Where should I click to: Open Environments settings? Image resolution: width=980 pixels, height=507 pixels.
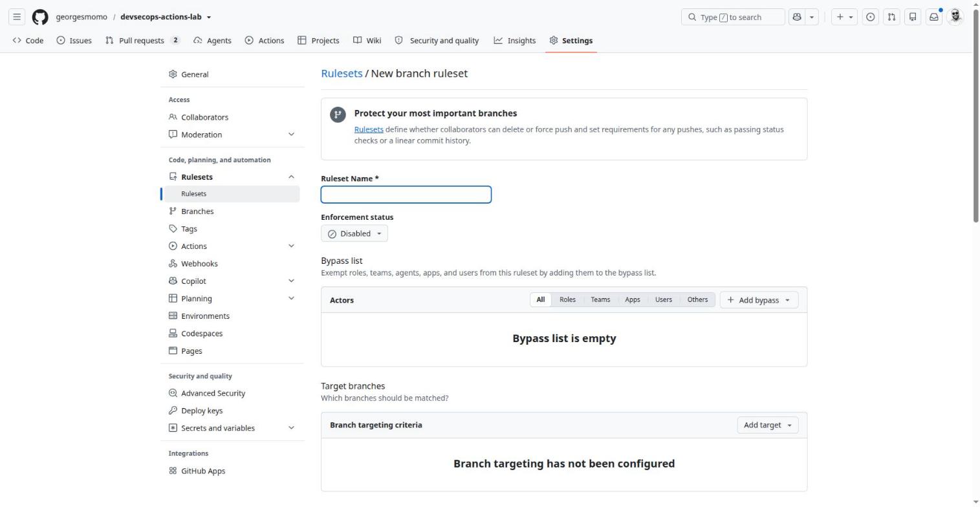pos(232,316)
